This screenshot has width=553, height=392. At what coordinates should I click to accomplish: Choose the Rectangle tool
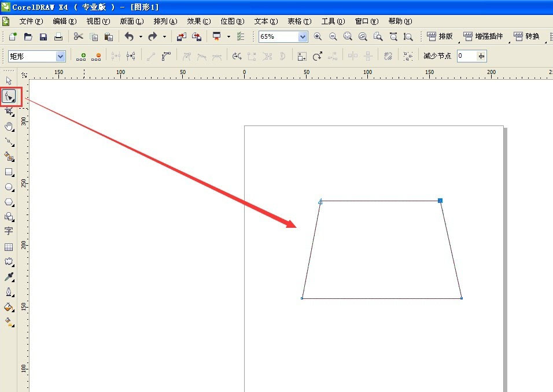[x=9, y=172]
